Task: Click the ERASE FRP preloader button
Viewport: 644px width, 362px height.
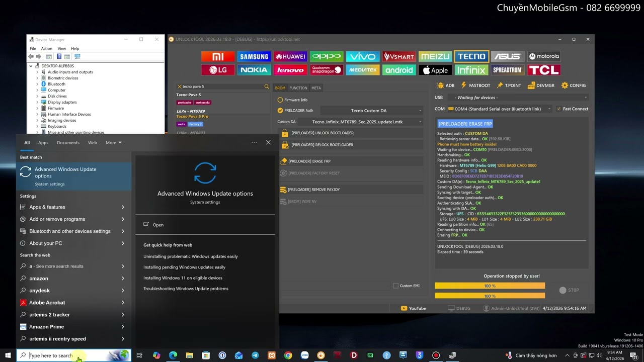Action: click(309, 161)
